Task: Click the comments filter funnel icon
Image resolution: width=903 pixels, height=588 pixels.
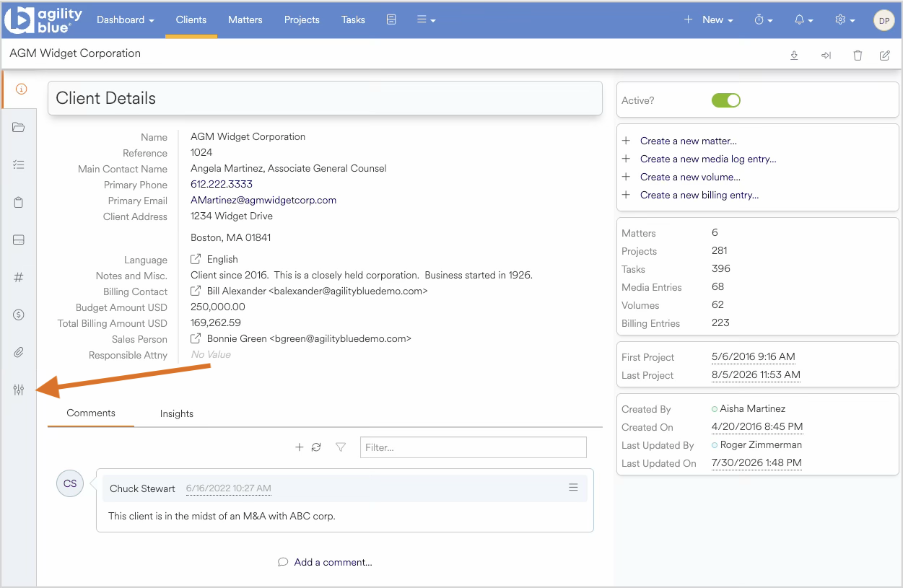Action: pos(341,447)
